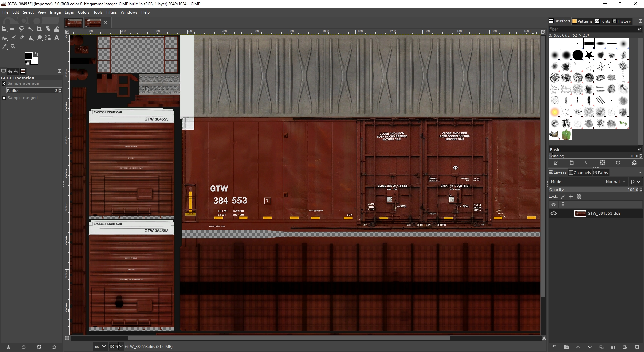Viewport: 644px width, 352px height.
Task: Open the Layer menu
Action: click(x=69, y=12)
